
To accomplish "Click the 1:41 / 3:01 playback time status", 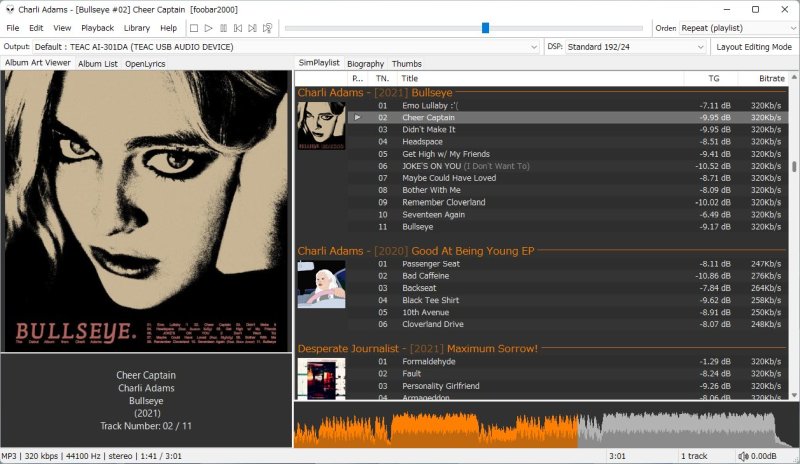I will click(x=161, y=456).
